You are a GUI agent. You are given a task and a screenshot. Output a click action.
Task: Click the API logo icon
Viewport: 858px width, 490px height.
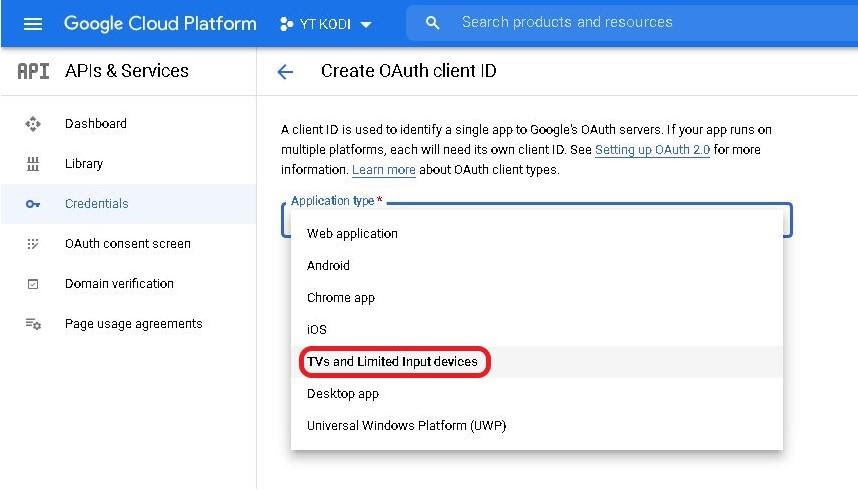click(x=33, y=71)
